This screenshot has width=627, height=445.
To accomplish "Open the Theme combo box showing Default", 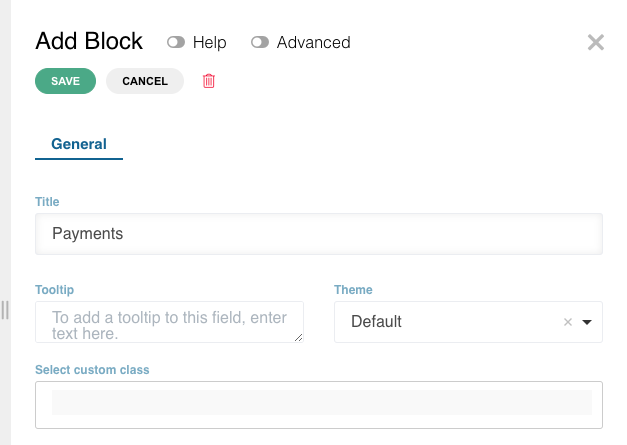I will [x=468, y=322].
